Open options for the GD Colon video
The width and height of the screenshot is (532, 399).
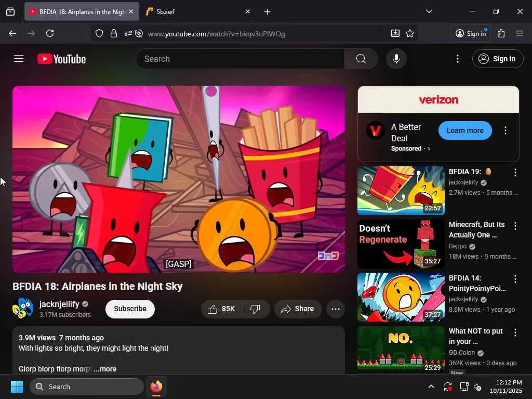(515, 332)
